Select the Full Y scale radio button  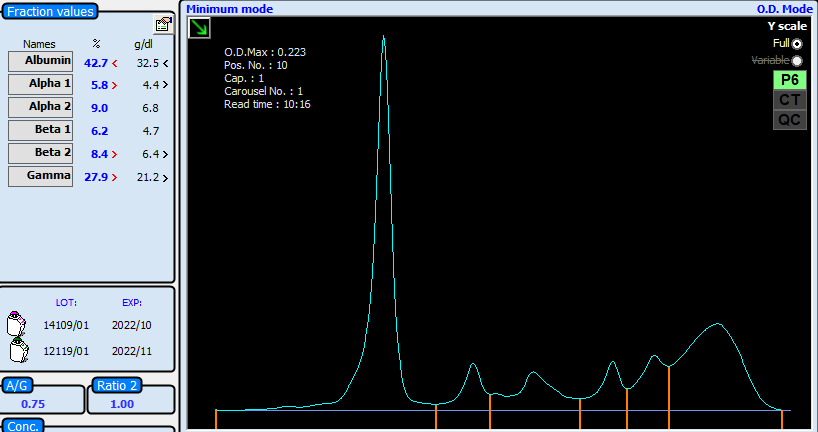796,44
